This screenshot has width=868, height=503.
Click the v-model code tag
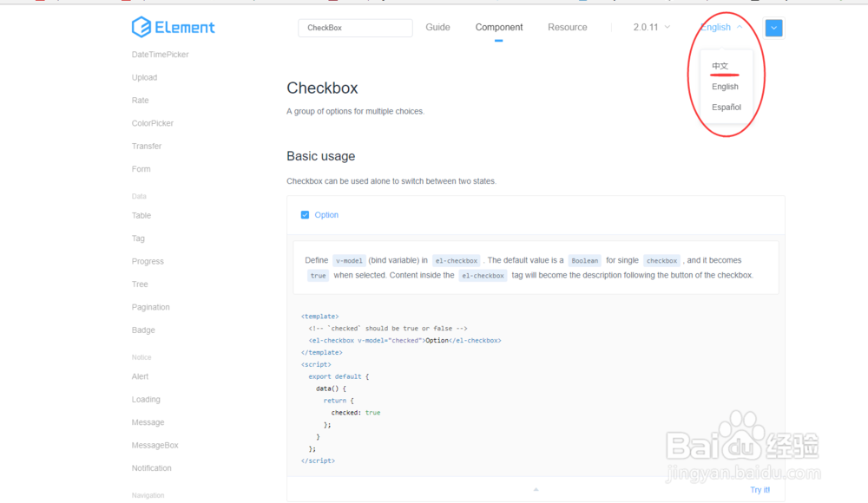click(349, 261)
